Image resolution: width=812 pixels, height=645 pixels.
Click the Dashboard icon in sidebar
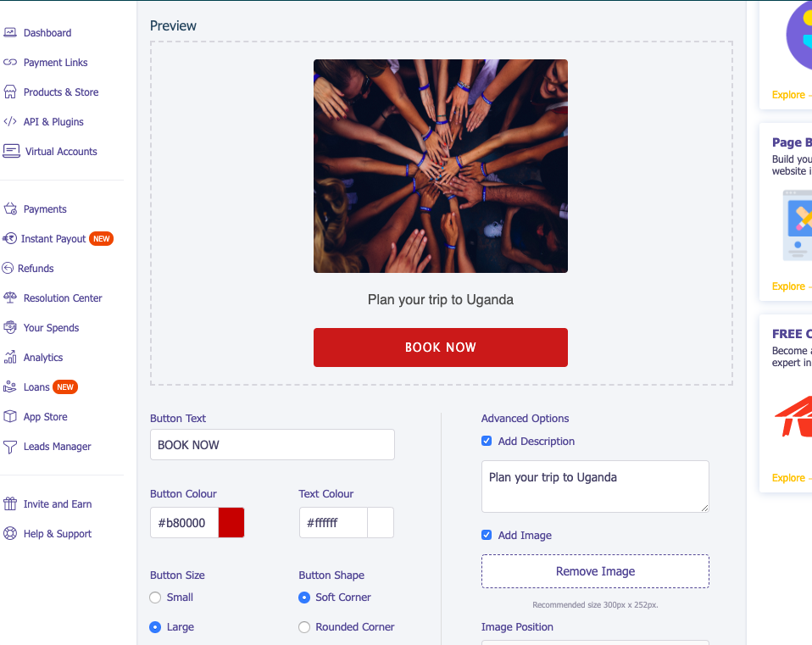point(10,33)
